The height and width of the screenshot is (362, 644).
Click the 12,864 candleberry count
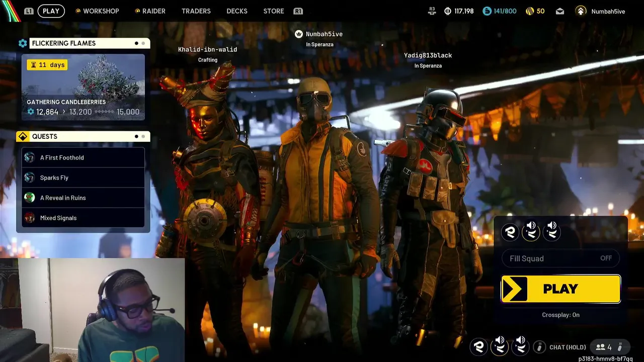coord(47,112)
